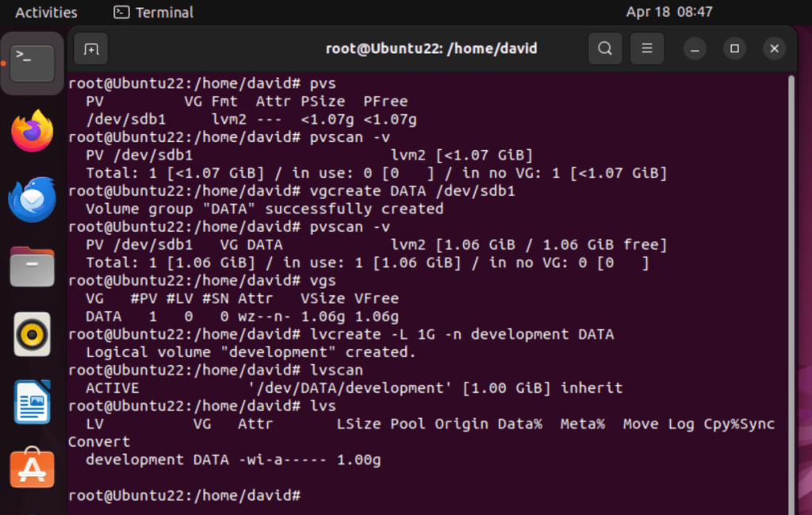
Task: Launch Rhythmbox music player
Action: [32, 334]
